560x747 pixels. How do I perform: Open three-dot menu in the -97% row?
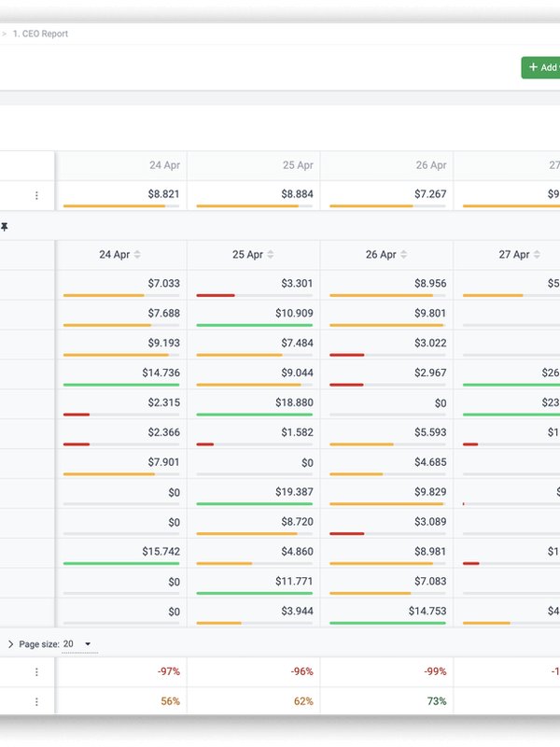pos(37,671)
